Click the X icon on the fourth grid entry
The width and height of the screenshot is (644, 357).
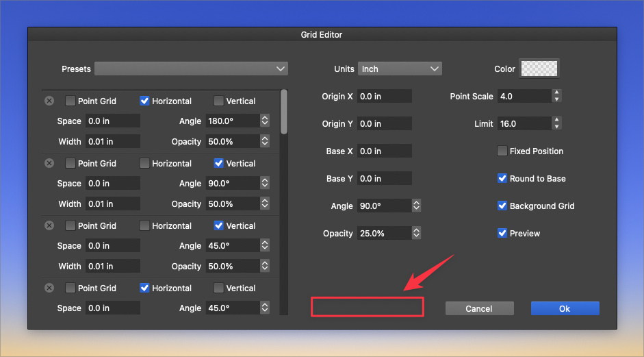(x=49, y=288)
